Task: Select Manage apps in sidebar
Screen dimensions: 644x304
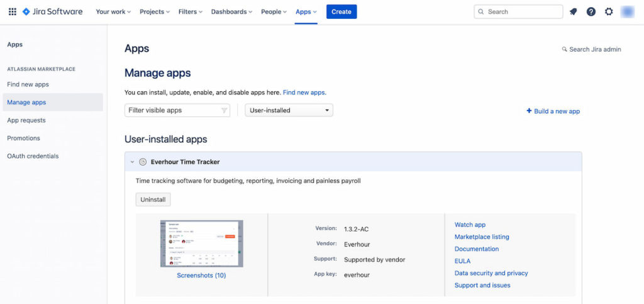Action: [53, 103]
